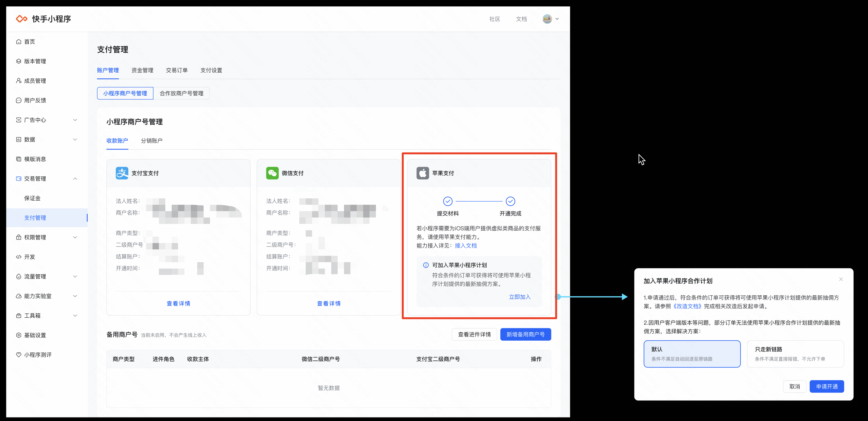The height and width of the screenshot is (421, 868).
Task: Click the Kuaishou mini program logo icon
Action: 22,19
